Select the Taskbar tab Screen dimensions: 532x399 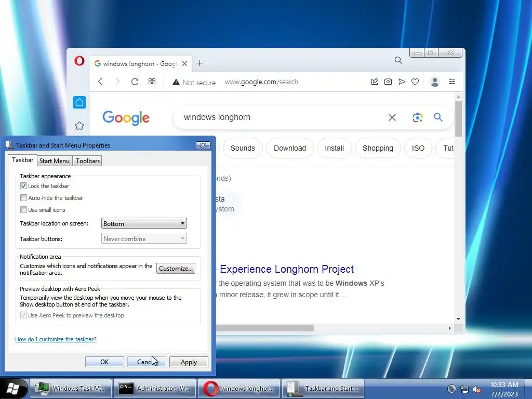click(23, 160)
